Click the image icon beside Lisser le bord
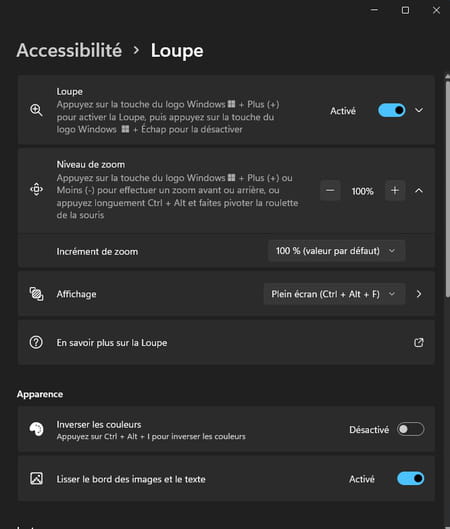The height and width of the screenshot is (529, 450). [36, 478]
